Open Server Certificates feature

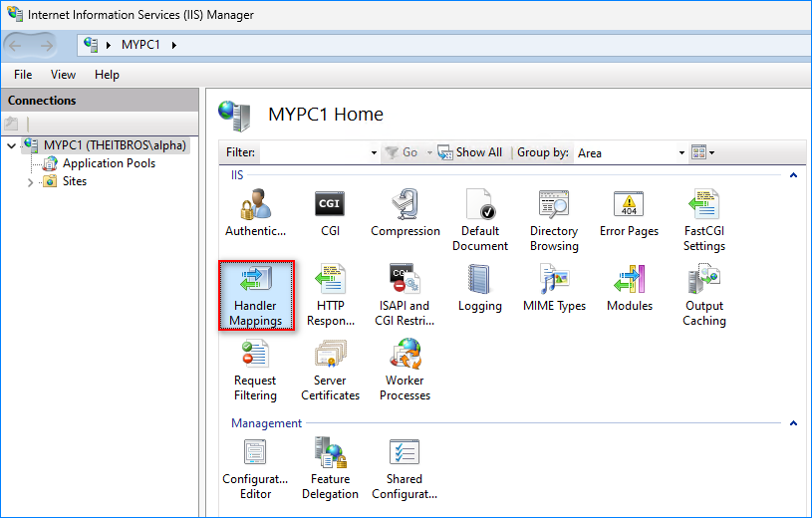tap(330, 370)
